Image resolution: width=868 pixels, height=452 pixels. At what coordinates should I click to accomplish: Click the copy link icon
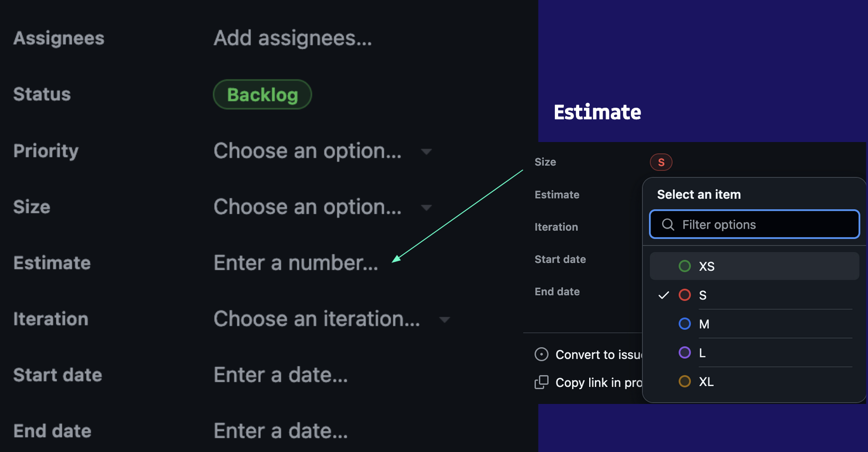click(541, 382)
